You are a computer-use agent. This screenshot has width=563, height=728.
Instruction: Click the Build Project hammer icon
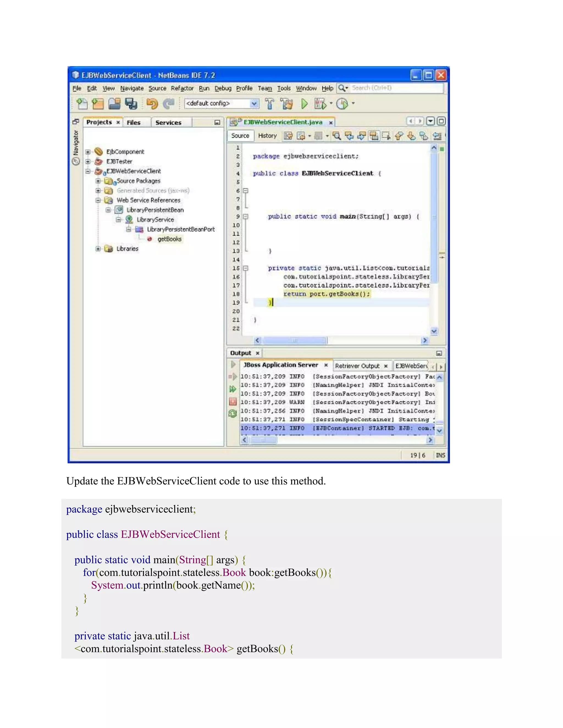point(269,104)
